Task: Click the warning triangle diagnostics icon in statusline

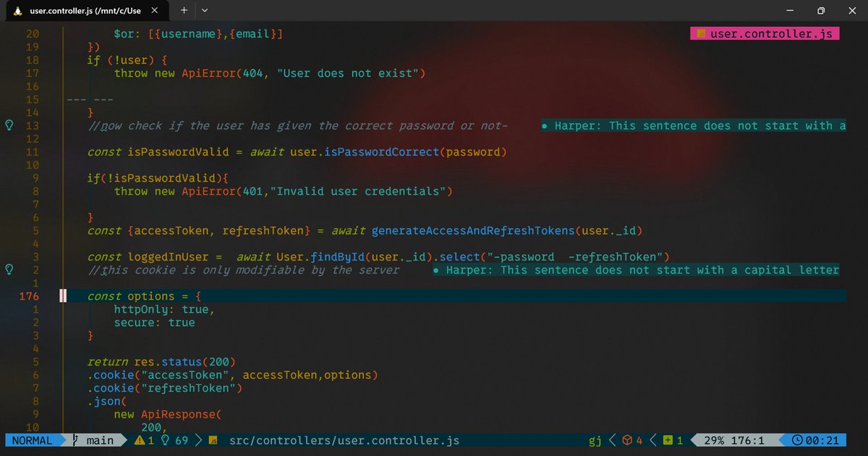Action: (x=140, y=440)
